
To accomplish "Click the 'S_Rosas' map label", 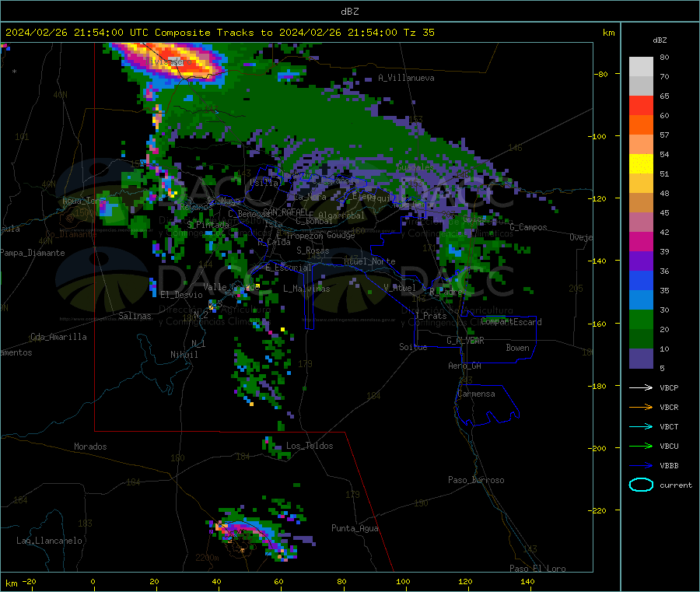I will (313, 250).
